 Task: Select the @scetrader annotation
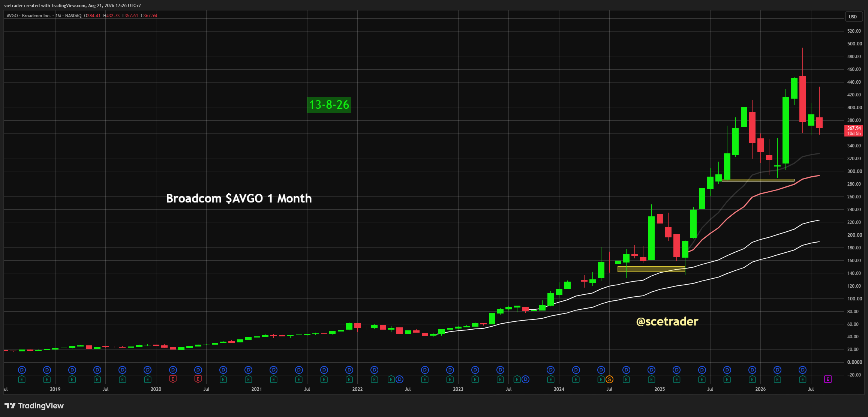point(667,321)
